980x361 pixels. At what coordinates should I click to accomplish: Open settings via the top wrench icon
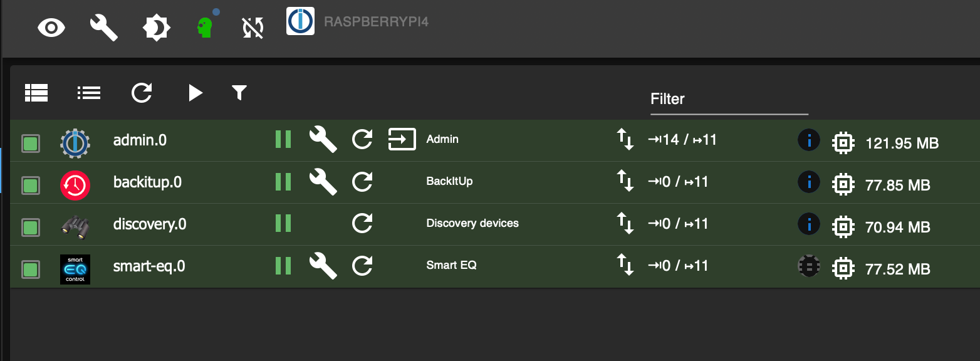pos(104,28)
